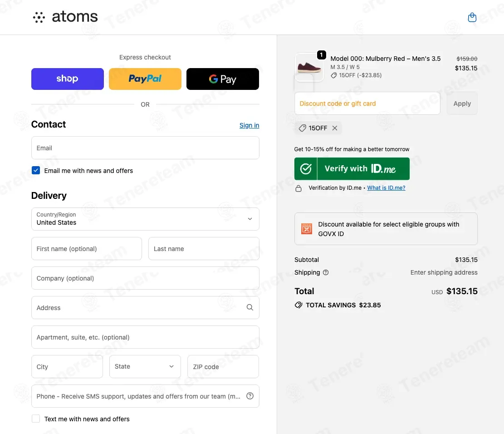Expand the State dropdown

[145, 366]
